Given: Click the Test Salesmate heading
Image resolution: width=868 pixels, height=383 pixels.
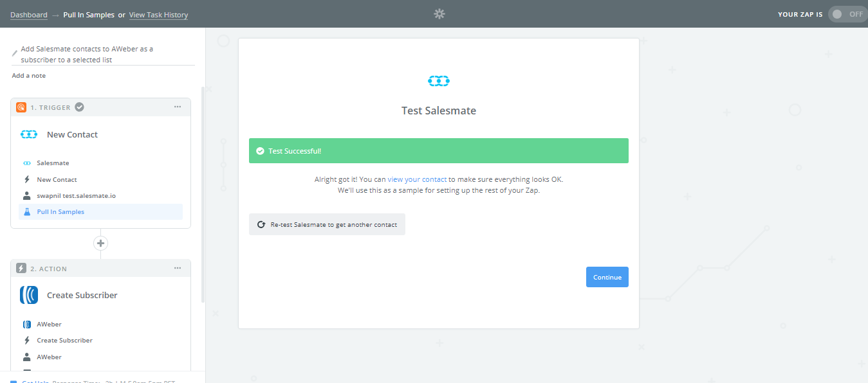Looking at the screenshot, I should tap(439, 111).
